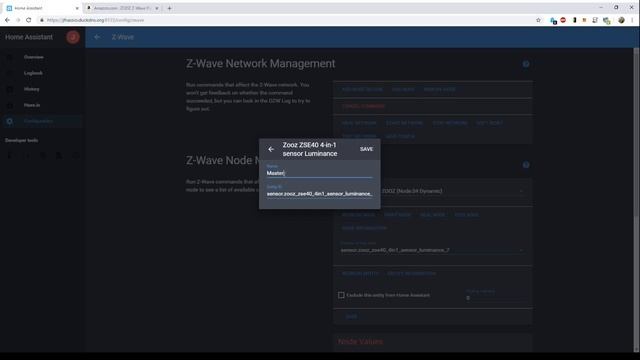This screenshot has height=360, width=640.
Task: Click the Logbook sidebar icon
Action: pos(10,73)
